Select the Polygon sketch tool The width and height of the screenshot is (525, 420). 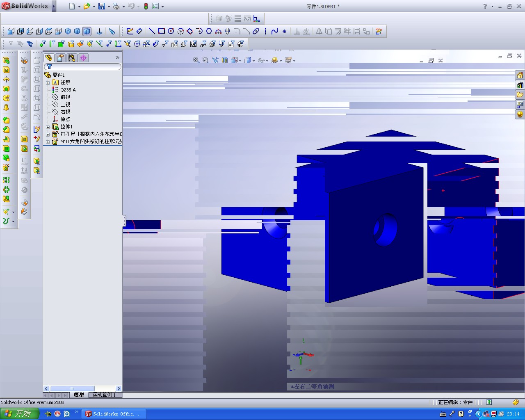(209, 31)
